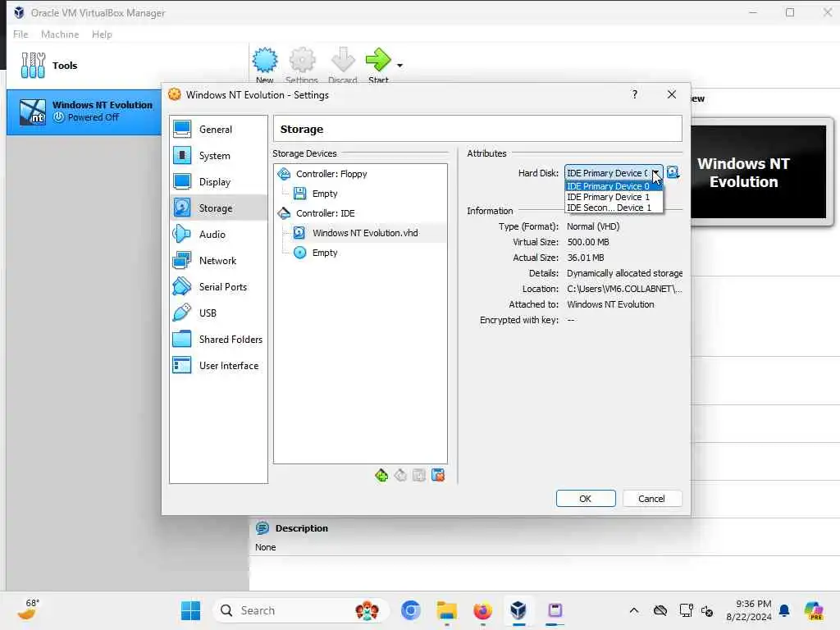Select Windows NT Evolution.vhd disk entry
840x630 pixels.
[x=360, y=233]
